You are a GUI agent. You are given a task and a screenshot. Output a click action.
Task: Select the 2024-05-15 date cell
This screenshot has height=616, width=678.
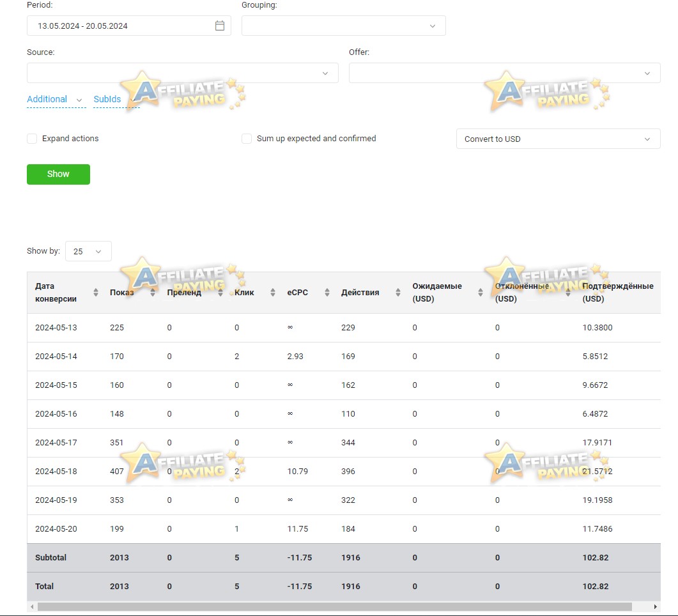tap(56, 385)
